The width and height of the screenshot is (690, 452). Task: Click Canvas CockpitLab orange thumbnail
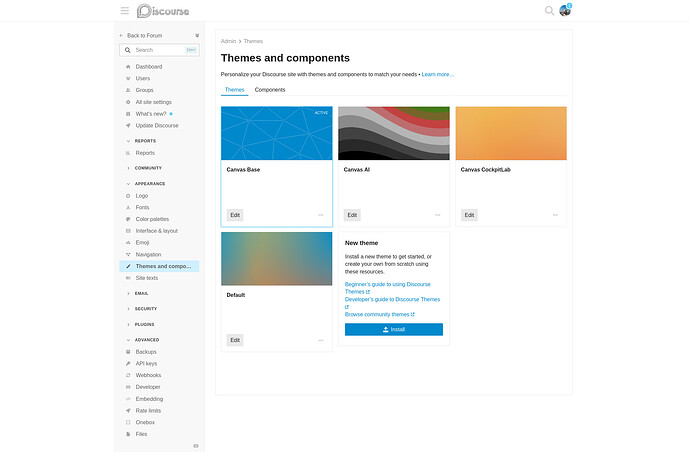point(511,133)
